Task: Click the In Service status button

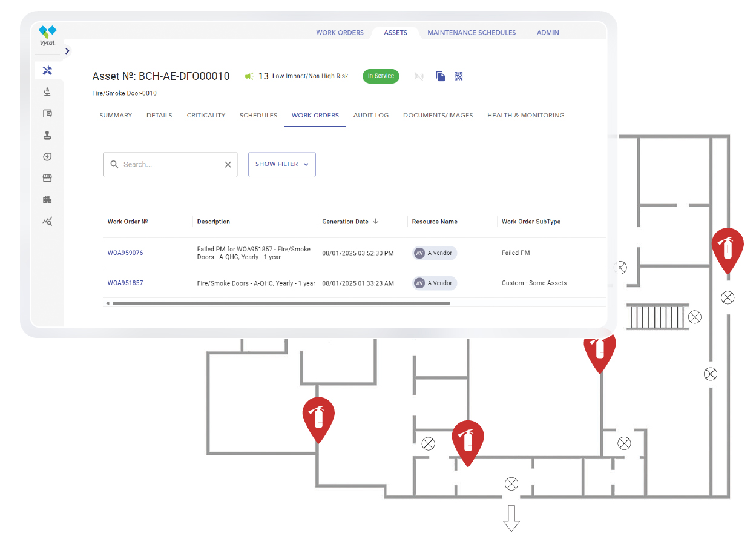Action: coord(381,76)
